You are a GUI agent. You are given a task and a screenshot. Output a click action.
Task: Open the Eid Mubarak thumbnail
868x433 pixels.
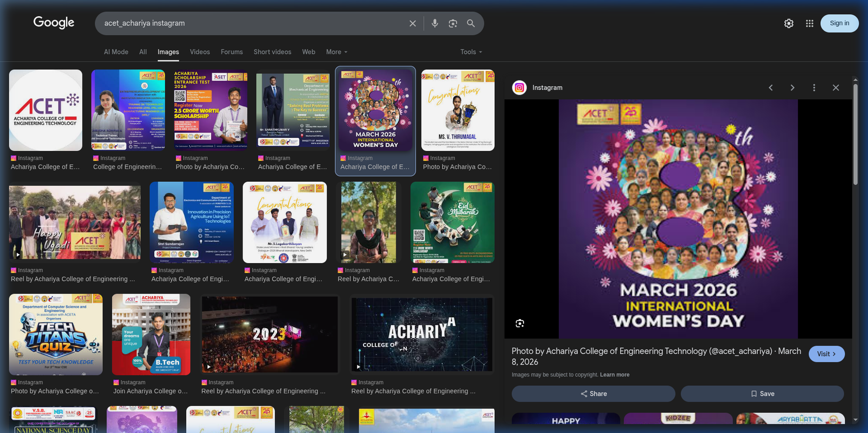[x=452, y=222]
